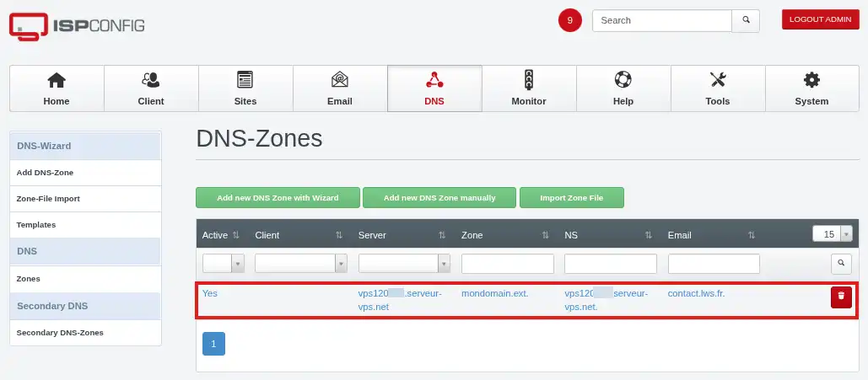Click the top Search input field
This screenshot has height=380, width=868.
coord(662,20)
